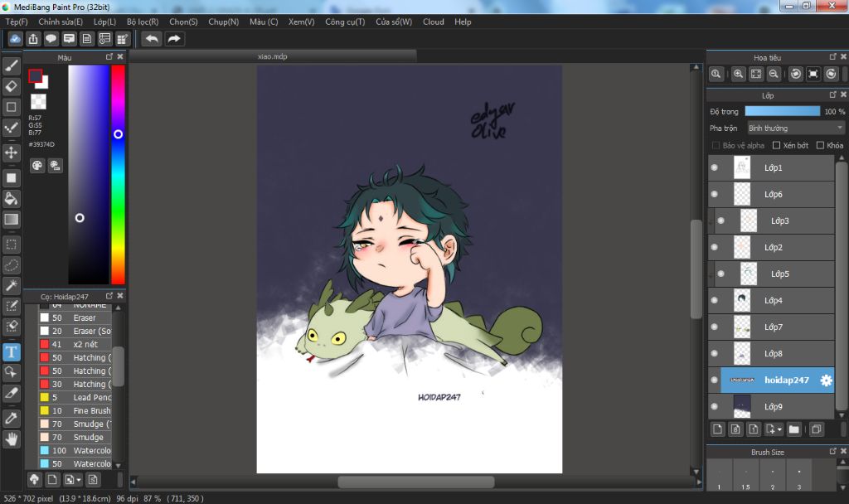This screenshot has height=504, width=849.
Task: Toggle visibility of layer Lớp7
Action: pyautogui.click(x=714, y=327)
